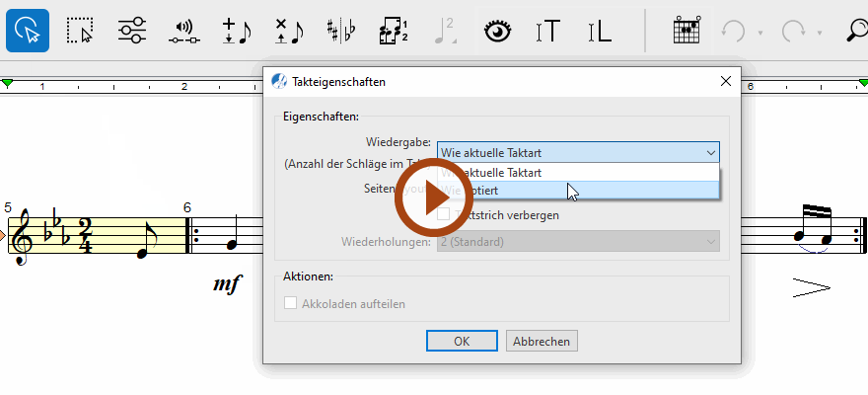Toggle the eye visibility icon
The height and width of the screenshot is (395, 868).
[499, 30]
